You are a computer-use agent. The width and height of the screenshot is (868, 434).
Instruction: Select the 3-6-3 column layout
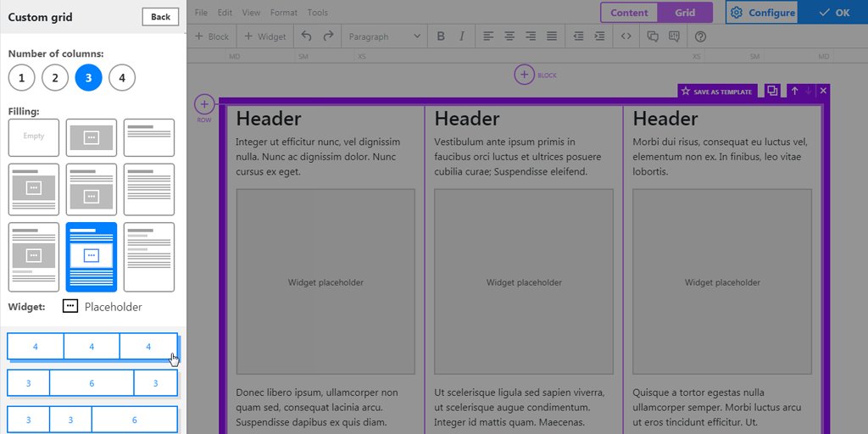[x=92, y=383]
